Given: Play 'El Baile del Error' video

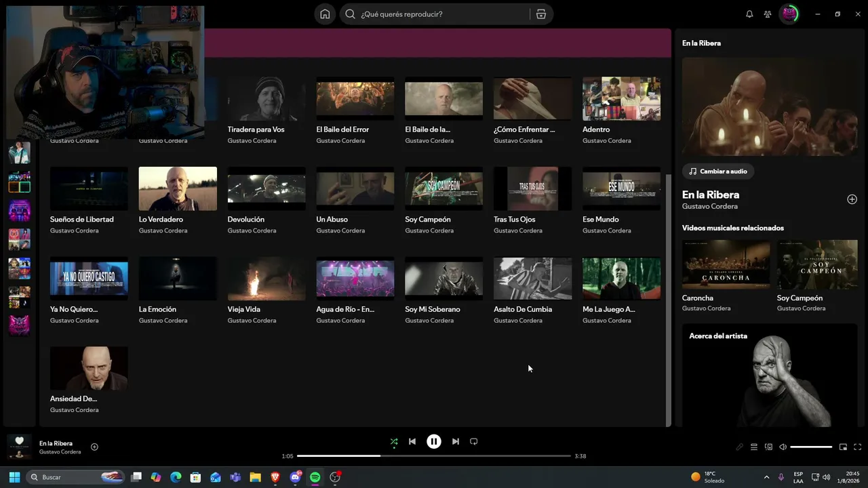Looking at the screenshot, I should pos(355,110).
